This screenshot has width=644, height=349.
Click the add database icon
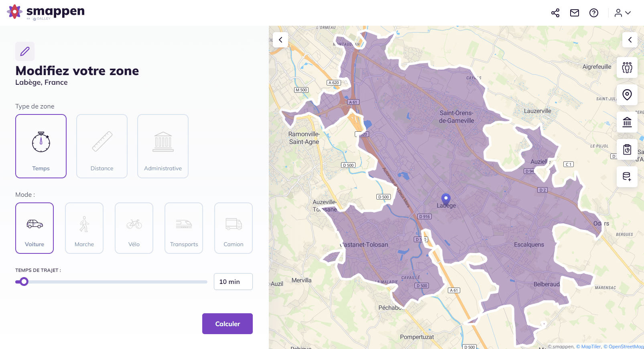(x=627, y=177)
